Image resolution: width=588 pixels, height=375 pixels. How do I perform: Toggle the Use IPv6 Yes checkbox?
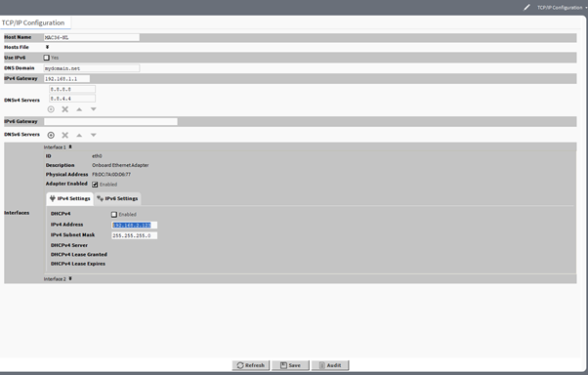coord(47,58)
